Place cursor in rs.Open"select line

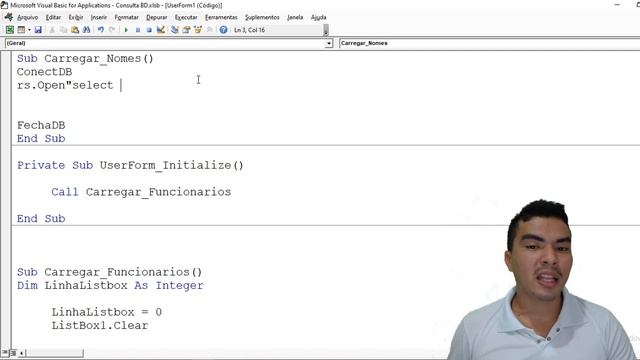(x=65, y=85)
